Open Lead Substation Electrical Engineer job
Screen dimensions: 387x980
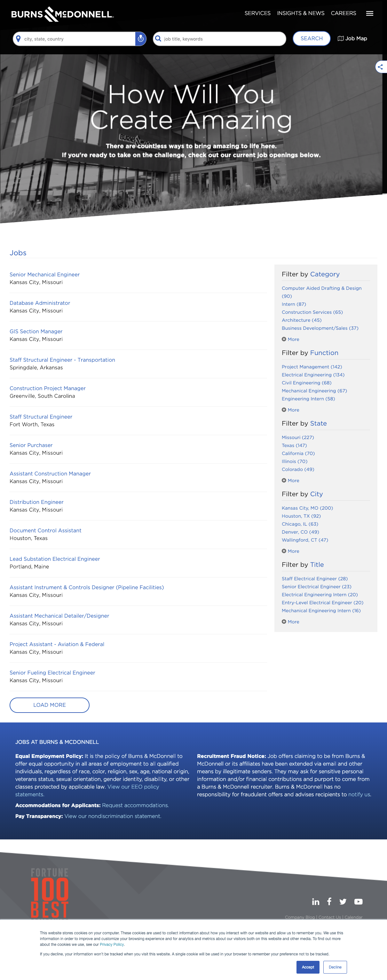(55, 559)
